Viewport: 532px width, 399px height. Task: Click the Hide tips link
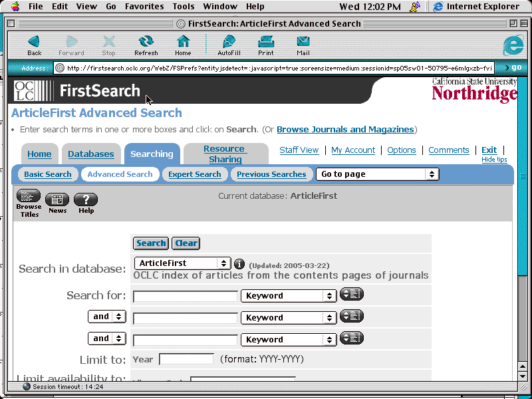tap(494, 160)
